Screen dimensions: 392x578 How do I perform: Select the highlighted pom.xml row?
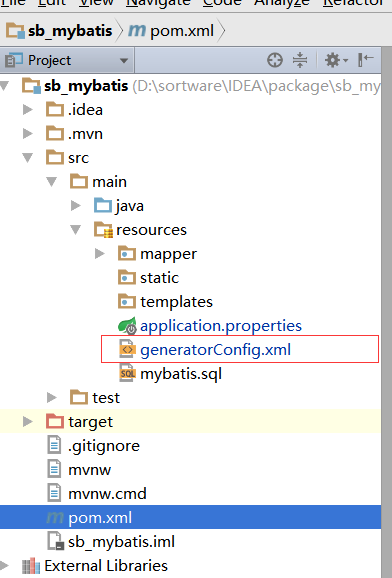click(x=190, y=517)
